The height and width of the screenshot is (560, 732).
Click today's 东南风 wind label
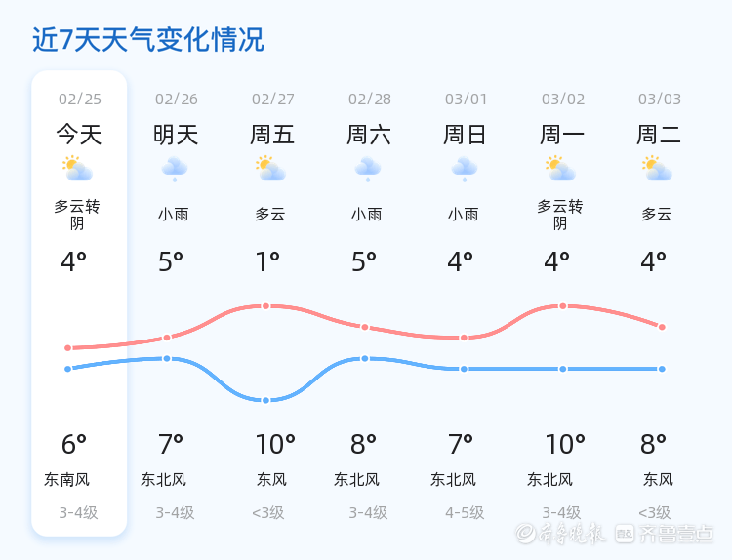click(66, 479)
